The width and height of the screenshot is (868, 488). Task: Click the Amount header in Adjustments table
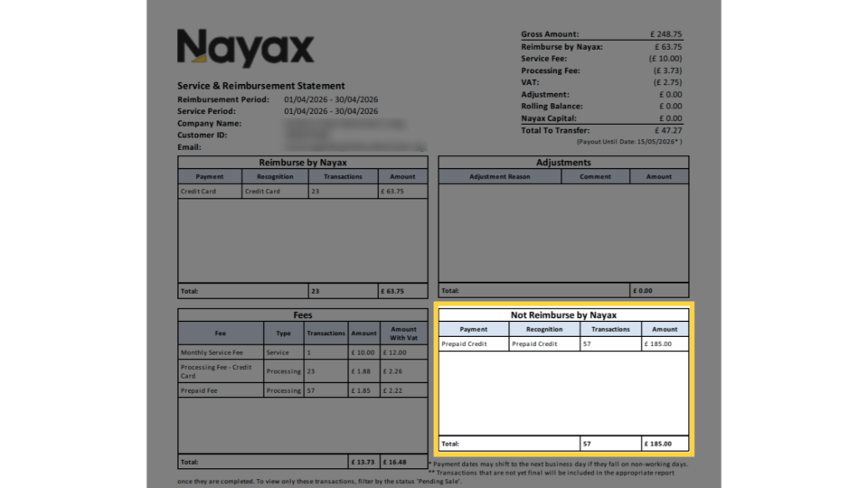coord(659,176)
